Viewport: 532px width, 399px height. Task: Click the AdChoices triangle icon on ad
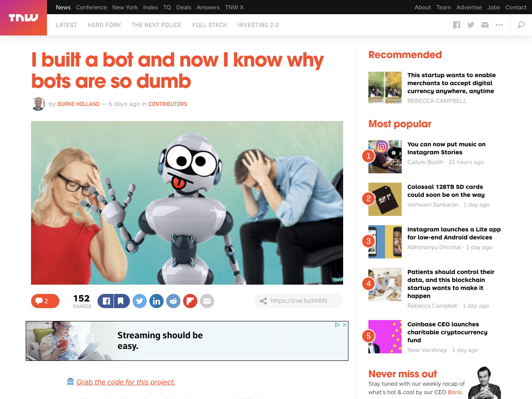(x=337, y=325)
